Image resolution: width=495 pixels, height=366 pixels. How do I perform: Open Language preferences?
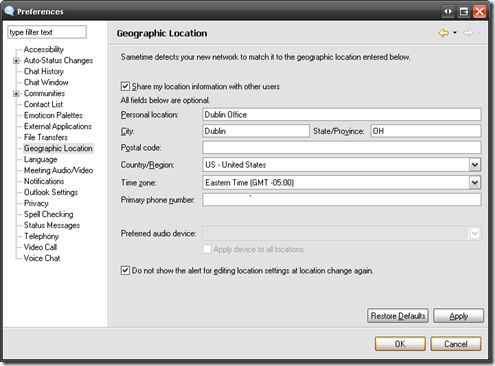point(41,159)
